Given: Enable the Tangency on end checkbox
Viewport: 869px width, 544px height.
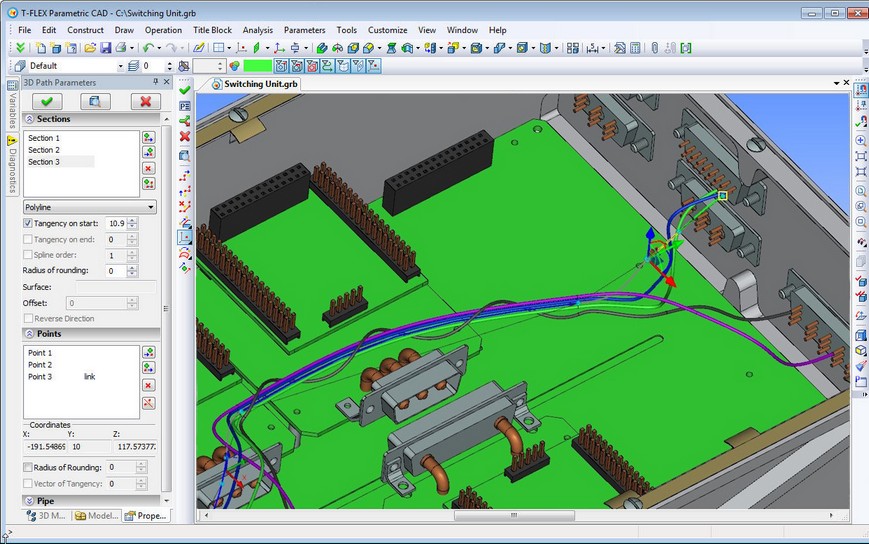Looking at the screenshot, I should click(28, 239).
